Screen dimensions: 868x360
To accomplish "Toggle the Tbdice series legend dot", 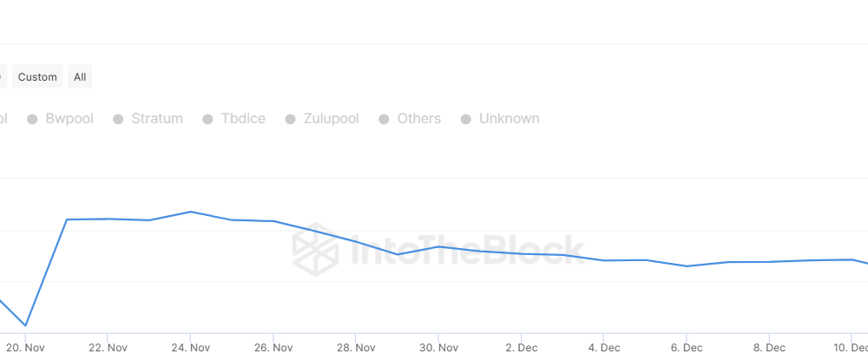I will [207, 119].
